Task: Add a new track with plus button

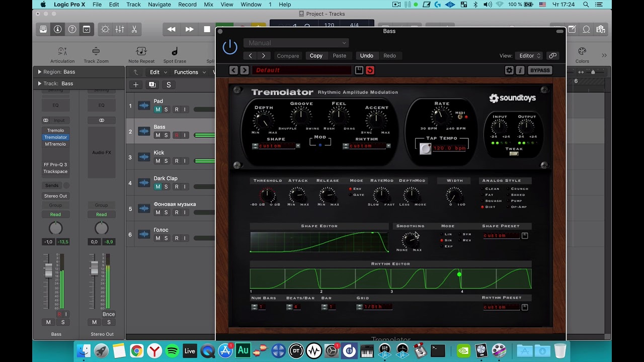Action: pyautogui.click(x=135, y=84)
